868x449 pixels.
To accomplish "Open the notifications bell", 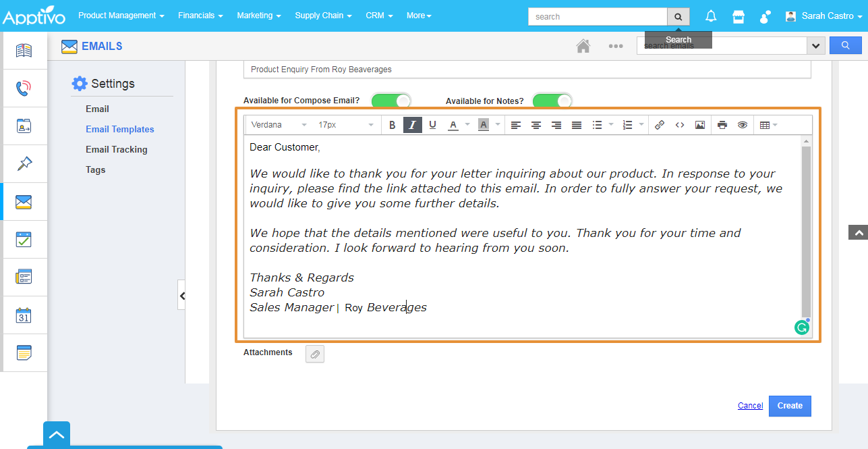I will (x=711, y=16).
